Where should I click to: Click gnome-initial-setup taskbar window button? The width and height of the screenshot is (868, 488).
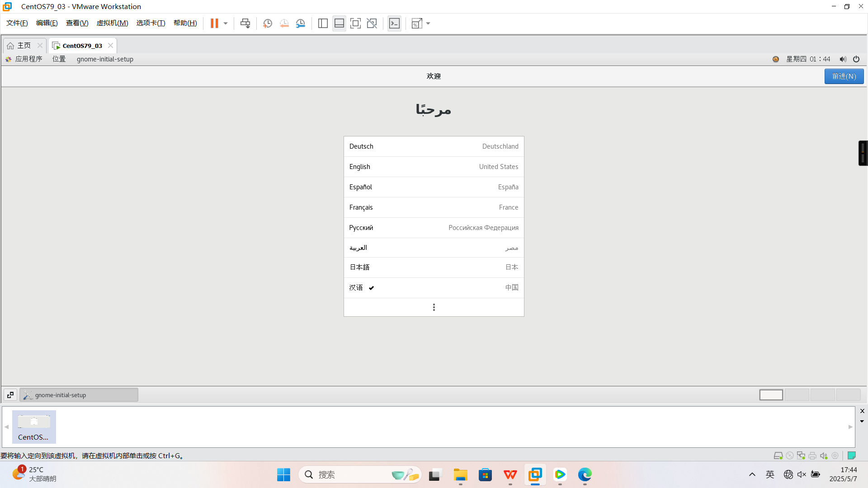pyautogui.click(x=79, y=395)
